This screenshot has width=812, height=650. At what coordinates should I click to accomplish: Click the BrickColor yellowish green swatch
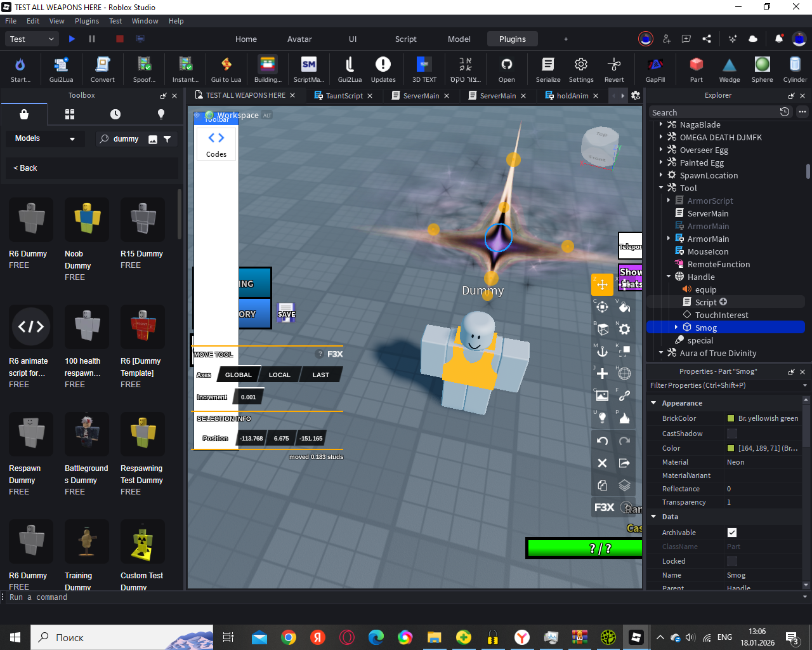click(731, 418)
